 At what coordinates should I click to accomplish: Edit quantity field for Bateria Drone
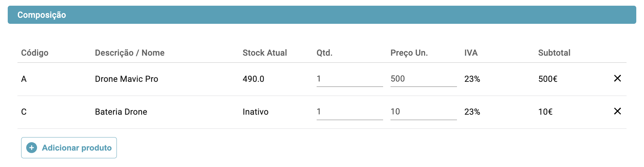pos(350,112)
